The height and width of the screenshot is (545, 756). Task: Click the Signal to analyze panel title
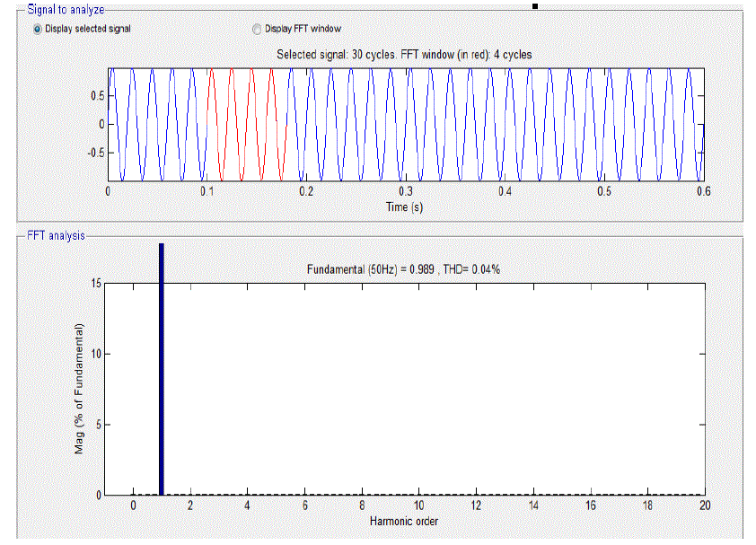66,10
